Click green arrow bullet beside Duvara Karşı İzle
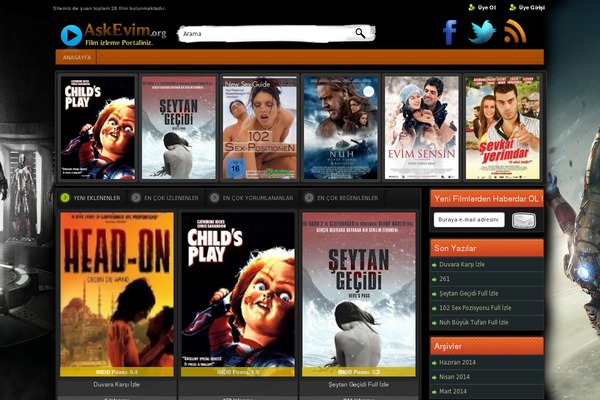 [x=434, y=265]
